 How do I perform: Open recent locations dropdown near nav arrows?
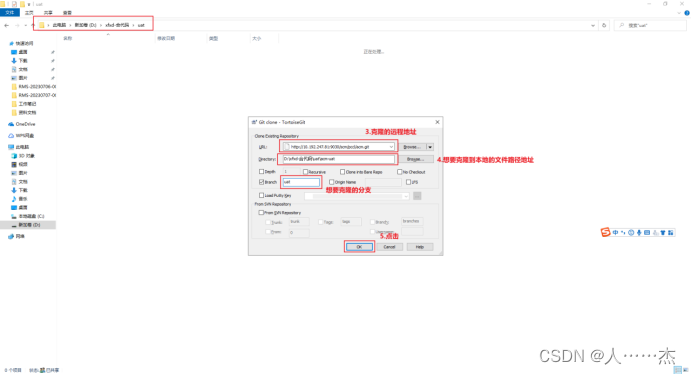(x=26, y=25)
